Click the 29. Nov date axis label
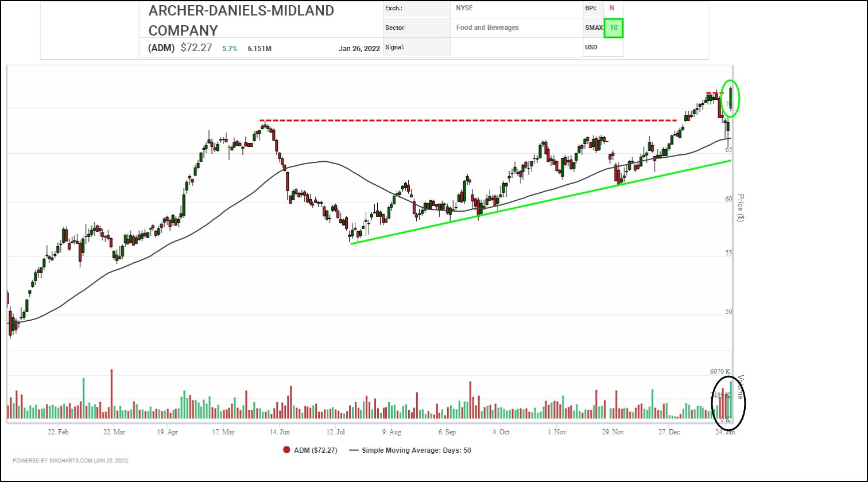Image resolution: width=868 pixels, height=482 pixels. point(613,432)
